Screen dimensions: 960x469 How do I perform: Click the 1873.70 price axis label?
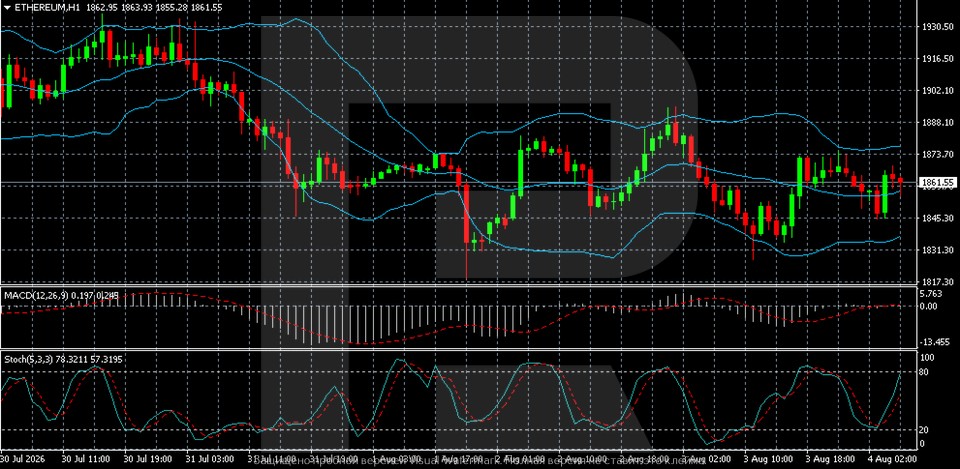click(x=937, y=154)
